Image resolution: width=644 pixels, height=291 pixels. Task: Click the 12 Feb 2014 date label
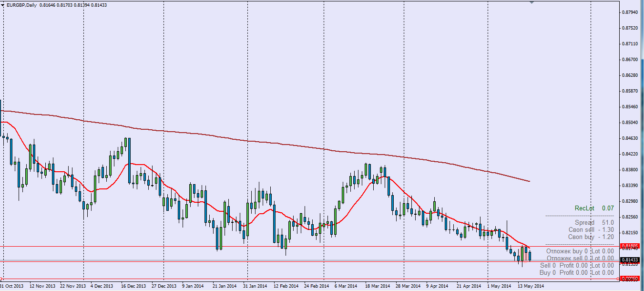286,286
